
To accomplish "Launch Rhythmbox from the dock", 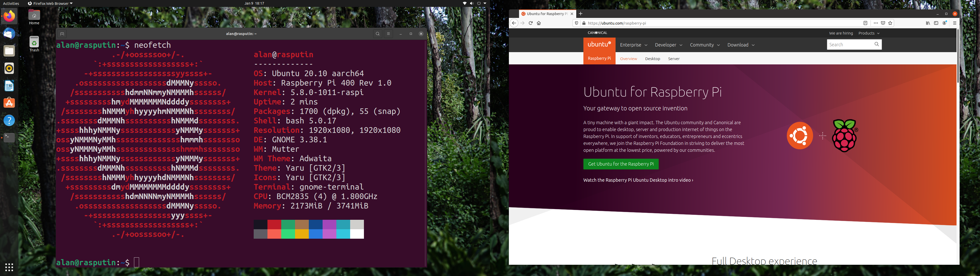I will pyautogui.click(x=9, y=68).
